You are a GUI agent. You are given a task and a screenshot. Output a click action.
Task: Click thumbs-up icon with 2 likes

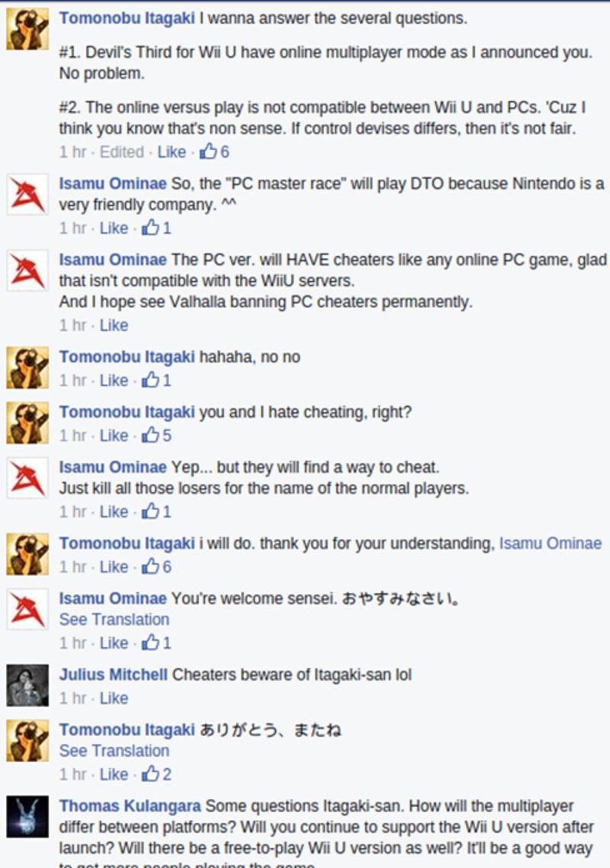(x=150, y=774)
